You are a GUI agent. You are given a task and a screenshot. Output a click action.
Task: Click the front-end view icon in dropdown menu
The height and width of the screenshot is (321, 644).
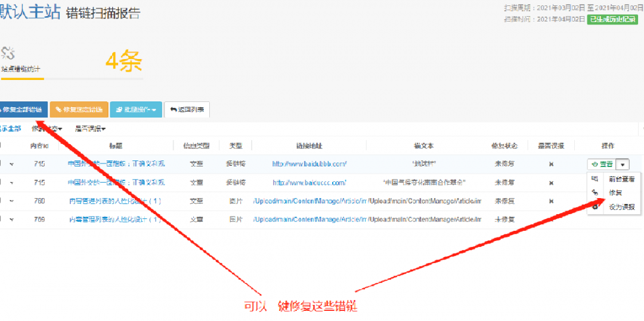coord(595,178)
